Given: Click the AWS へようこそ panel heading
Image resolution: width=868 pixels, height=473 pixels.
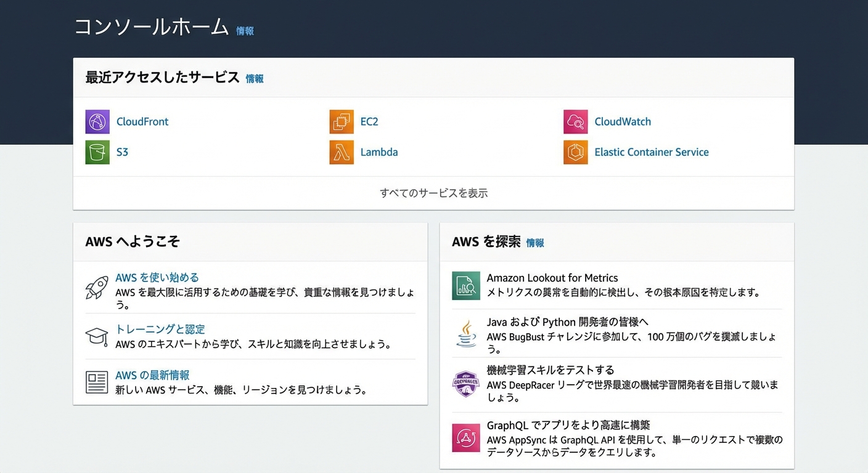Looking at the screenshot, I should point(133,242).
